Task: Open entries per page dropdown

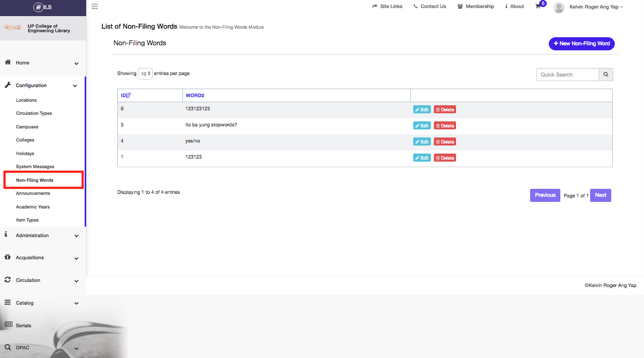Action: pos(145,74)
